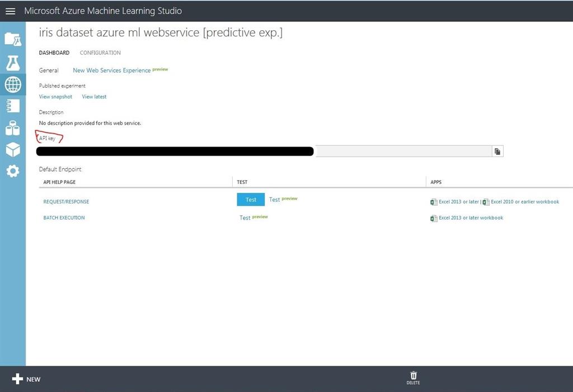This screenshot has width=573, height=392.
Task: Click the web service title heading
Action: [x=161, y=32]
